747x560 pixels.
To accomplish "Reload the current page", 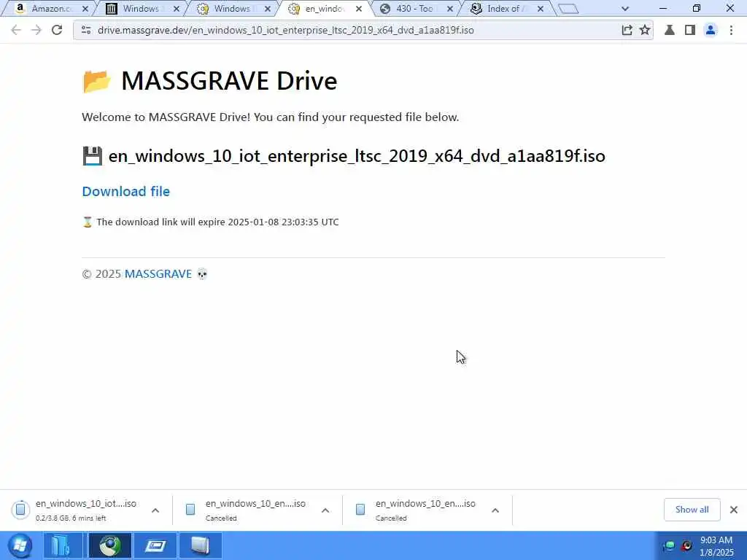I will (57, 30).
